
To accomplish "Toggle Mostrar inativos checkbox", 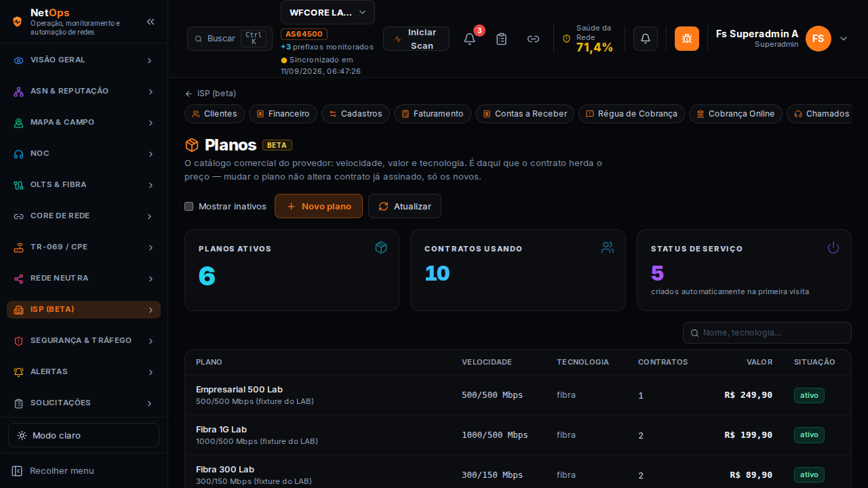I will [x=189, y=206].
